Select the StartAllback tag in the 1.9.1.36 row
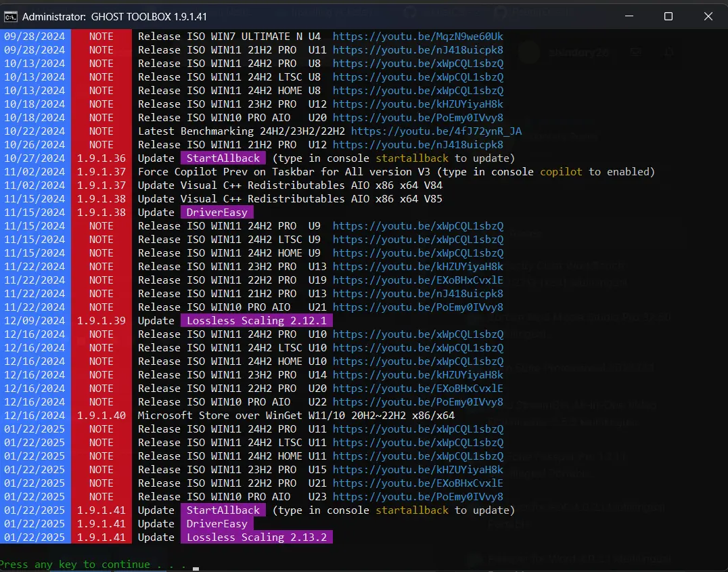 pos(223,158)
